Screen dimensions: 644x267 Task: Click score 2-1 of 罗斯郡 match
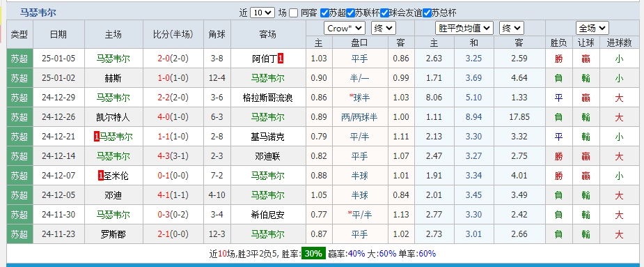(x=164, y=234)
